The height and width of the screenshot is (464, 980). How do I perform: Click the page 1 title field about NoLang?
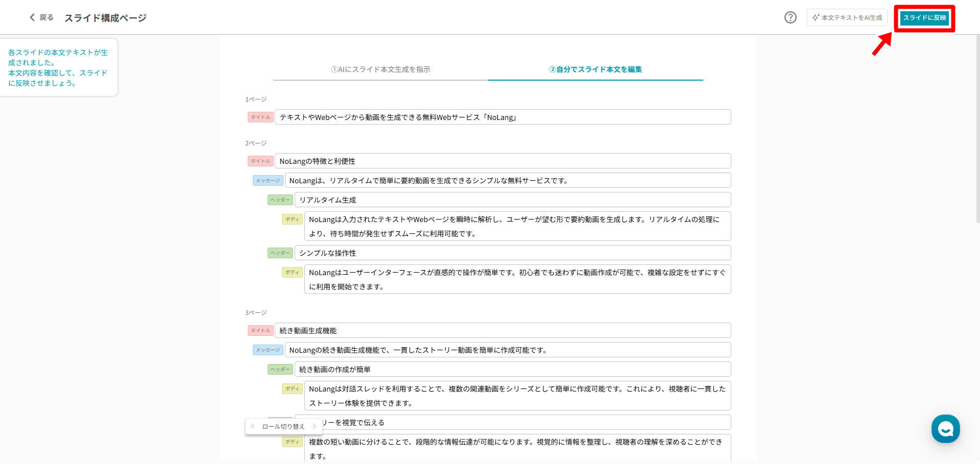(x=503, y=117)
